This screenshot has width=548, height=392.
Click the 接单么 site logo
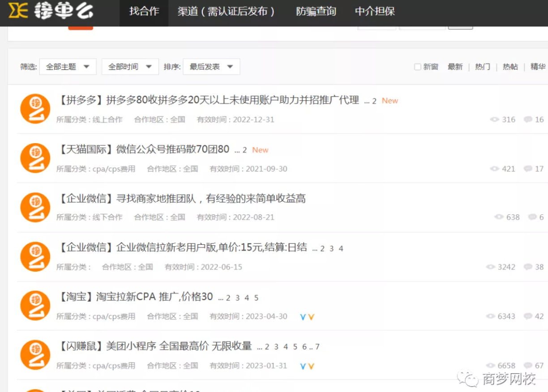(x=51, y=11)
